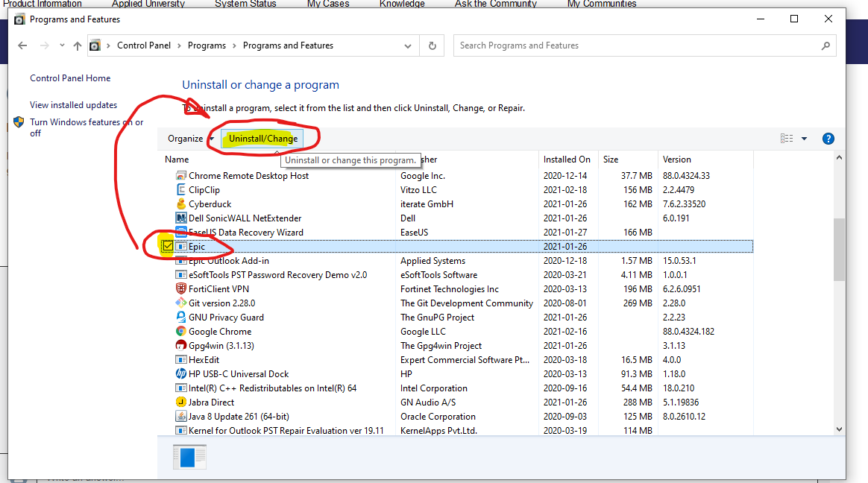Select the HP USB-C Universal Dock icon
The image size is (868, 483).
pos(181,374)
